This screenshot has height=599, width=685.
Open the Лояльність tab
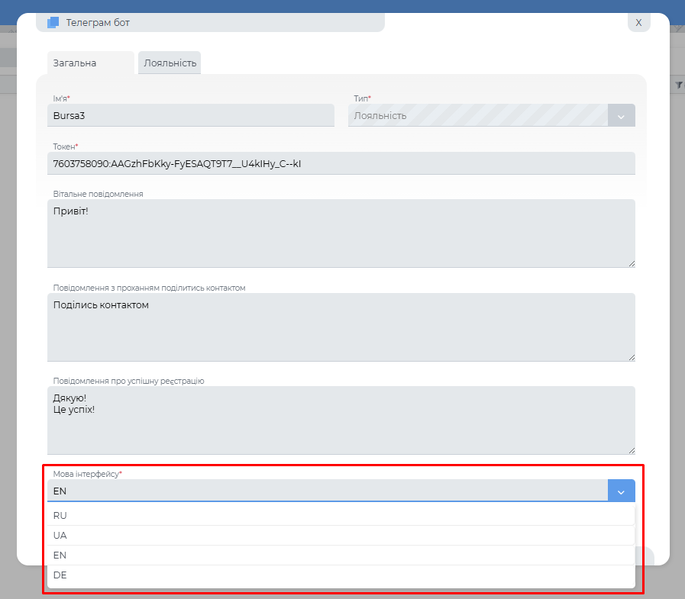coord(170,63)
